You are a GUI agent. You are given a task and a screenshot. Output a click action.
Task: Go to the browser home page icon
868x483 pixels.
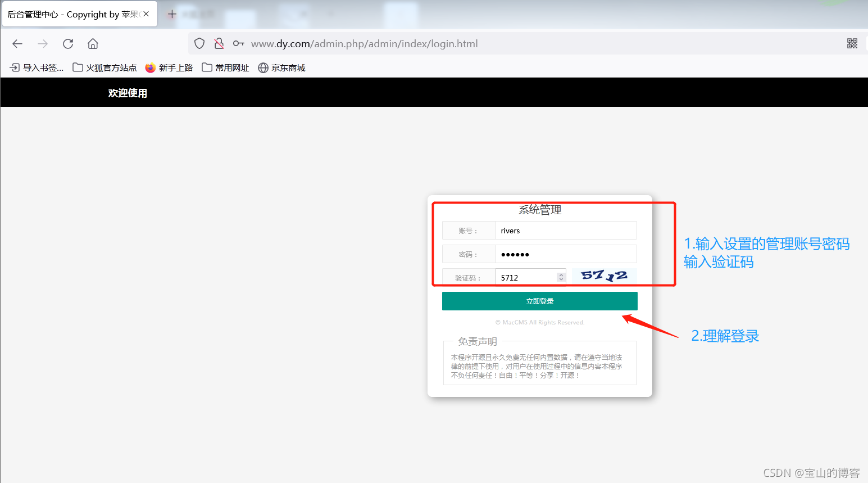[93, 44]
